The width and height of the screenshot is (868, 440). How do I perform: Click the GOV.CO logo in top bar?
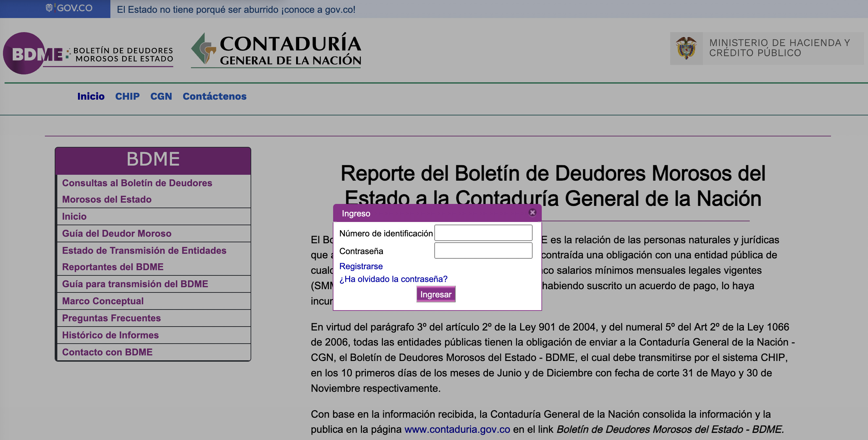69,8
